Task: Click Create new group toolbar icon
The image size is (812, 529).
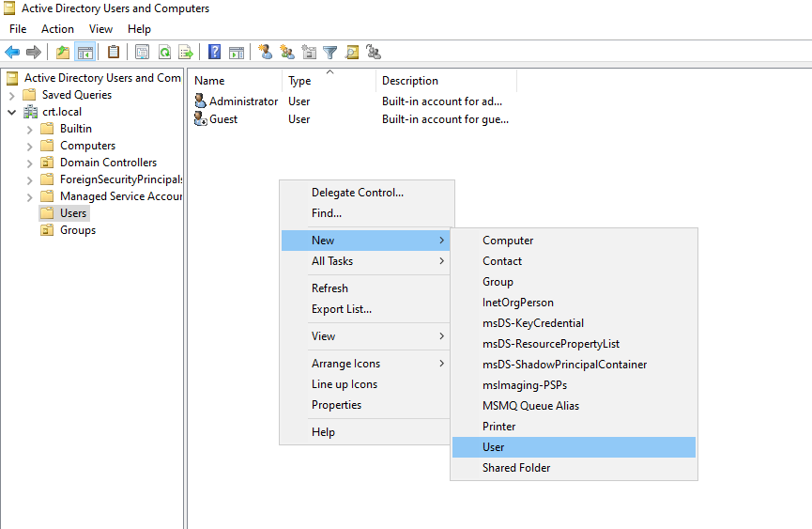Action: [x=287, y=52]
